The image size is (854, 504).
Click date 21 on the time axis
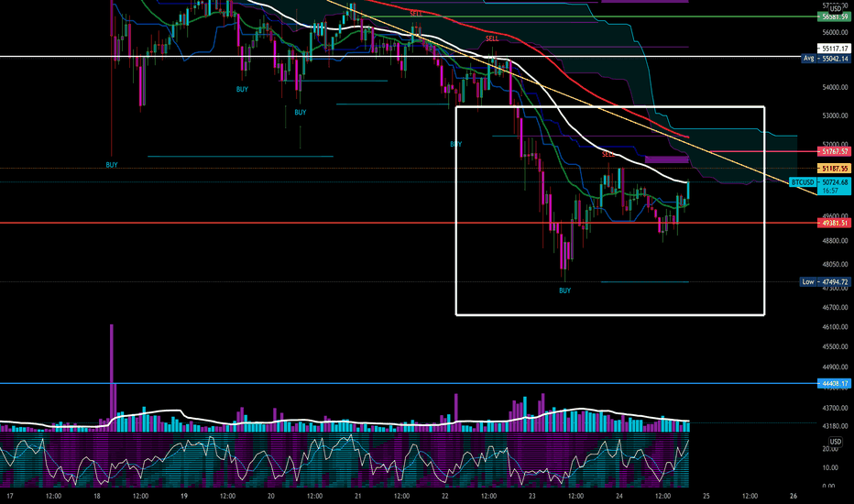click(358, 496)
